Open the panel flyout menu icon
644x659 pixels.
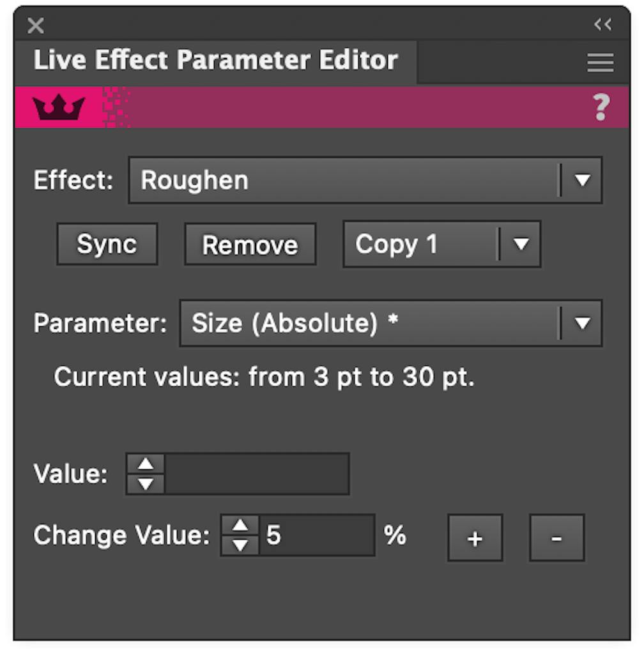point(601,63)
